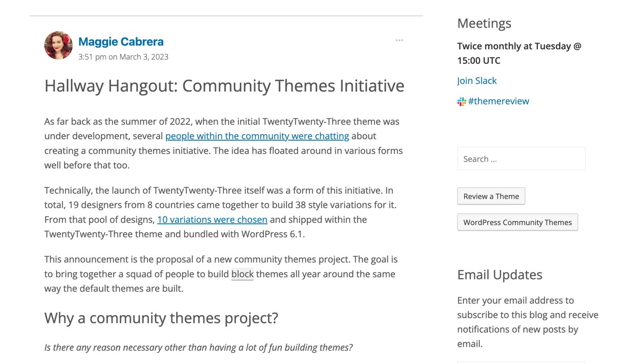Select the highlighted term 'block' in the paragraph
The height and width of the screenshot is (364, 625).
pos(242,274)
